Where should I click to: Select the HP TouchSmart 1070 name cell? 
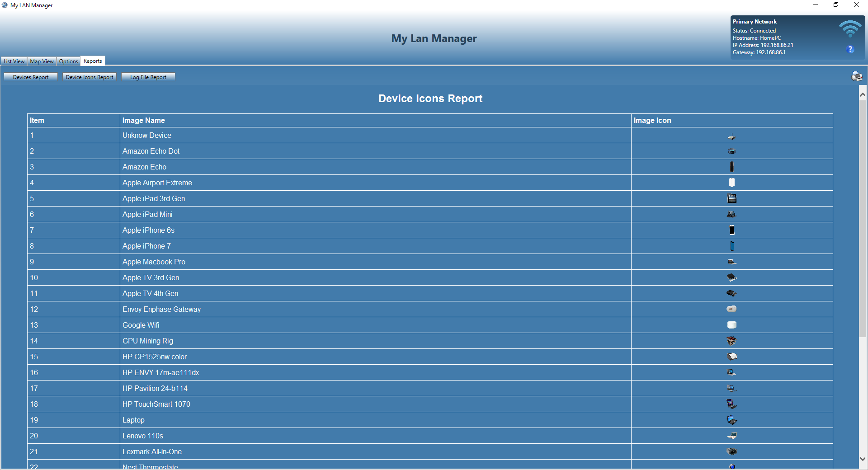tap(375, 404)
